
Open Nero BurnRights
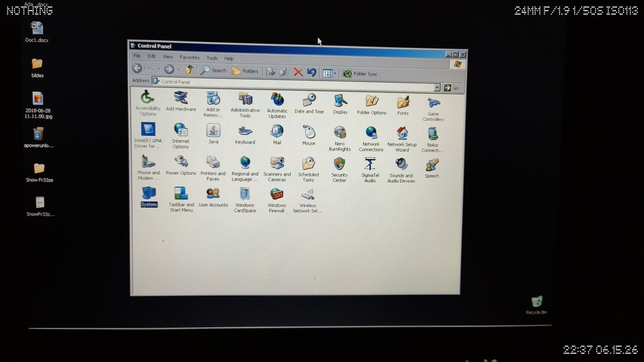[x=340, y=138]
